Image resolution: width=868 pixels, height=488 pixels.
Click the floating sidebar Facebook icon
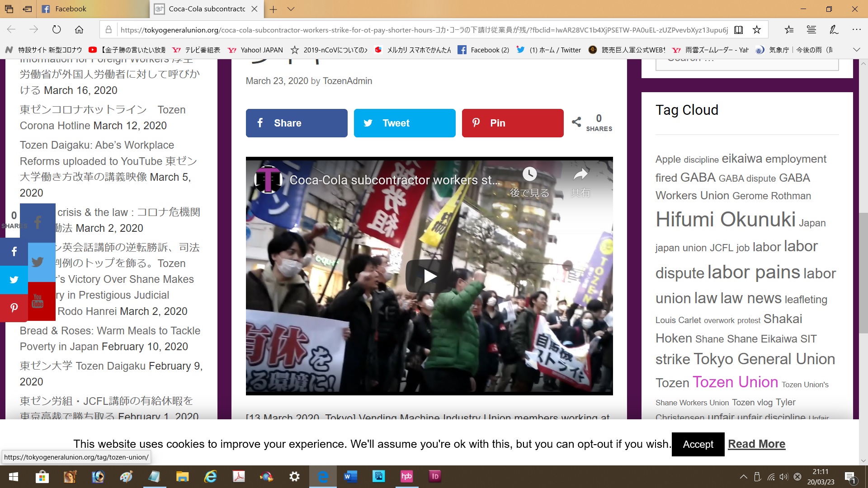pos(14,252)
